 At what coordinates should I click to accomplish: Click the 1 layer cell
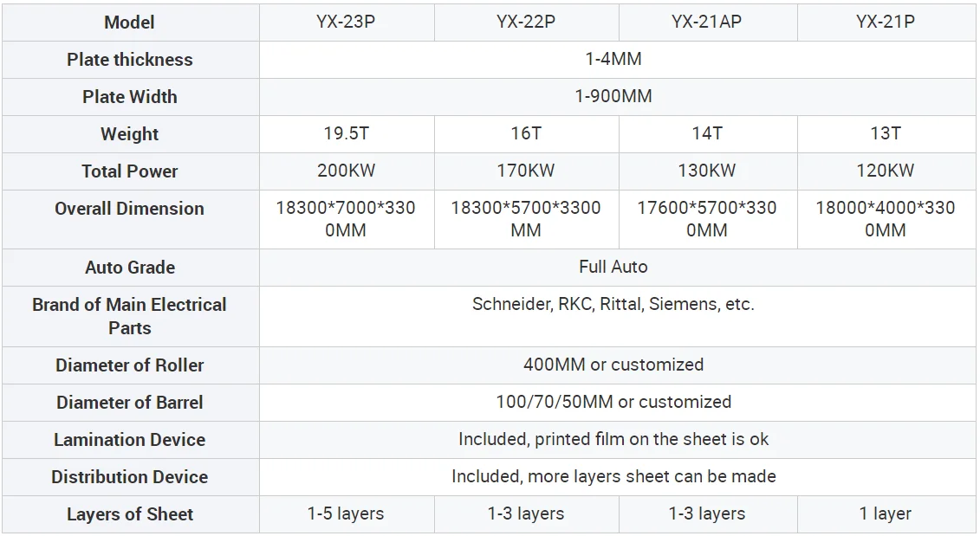[885, 513]
